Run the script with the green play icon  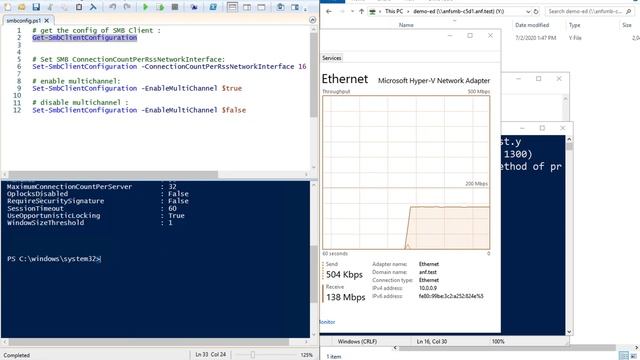coord(145,7)
